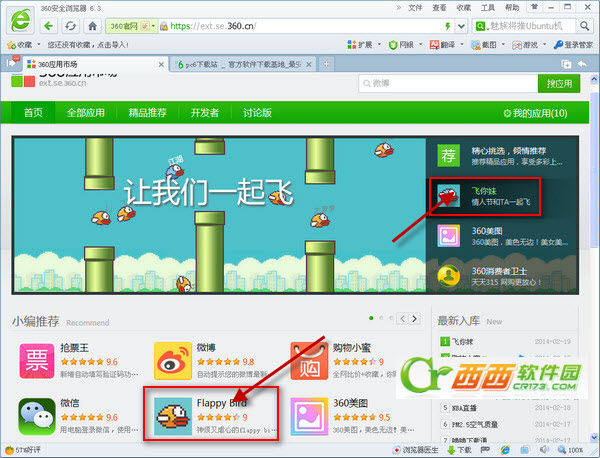The width and height of the screenshot is (600, 458).
Task: Show previous recommendations with left arrow
Action: pos(403,318)
